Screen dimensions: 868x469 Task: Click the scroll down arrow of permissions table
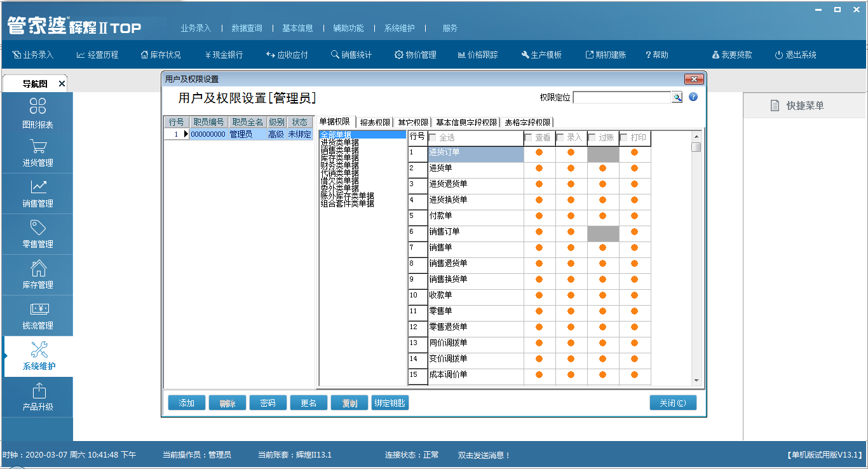pyautogui.click(x=696, y=380)
